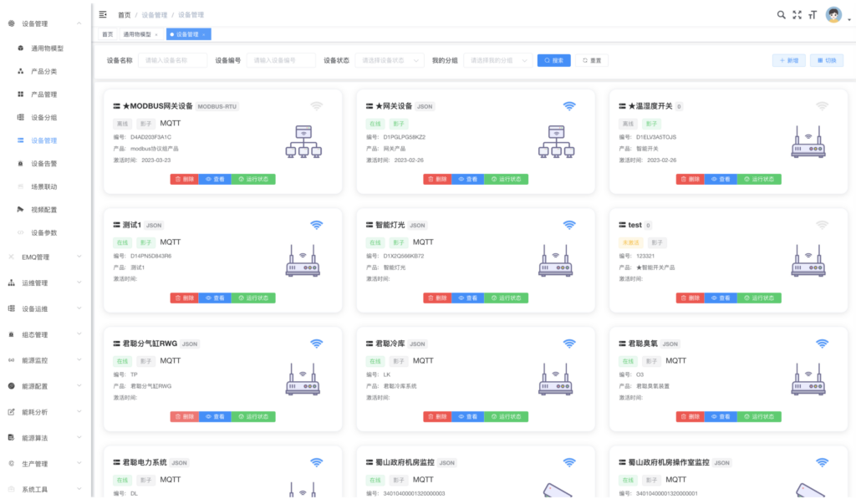Image resolution: width=856 pixels, height=504 pixels.
Task: Collapse the sidebar with the hamburger icon
Action: [103, 15]
